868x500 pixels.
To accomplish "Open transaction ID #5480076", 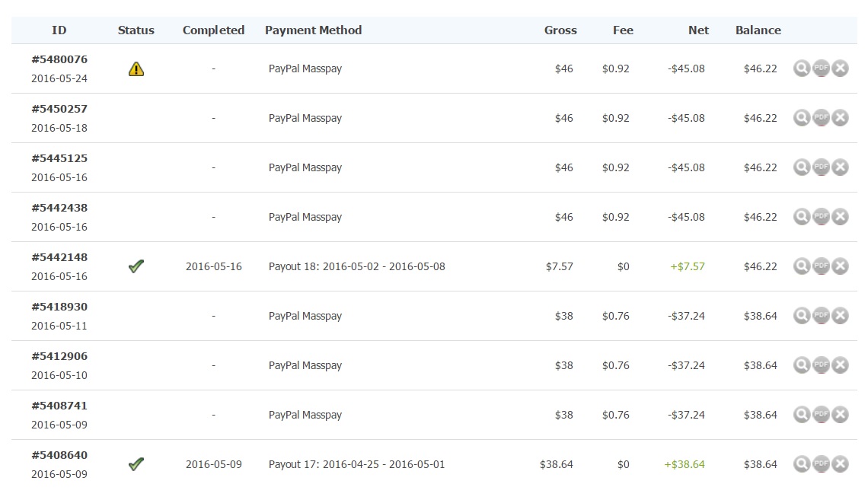I will [x=59, y=59].
